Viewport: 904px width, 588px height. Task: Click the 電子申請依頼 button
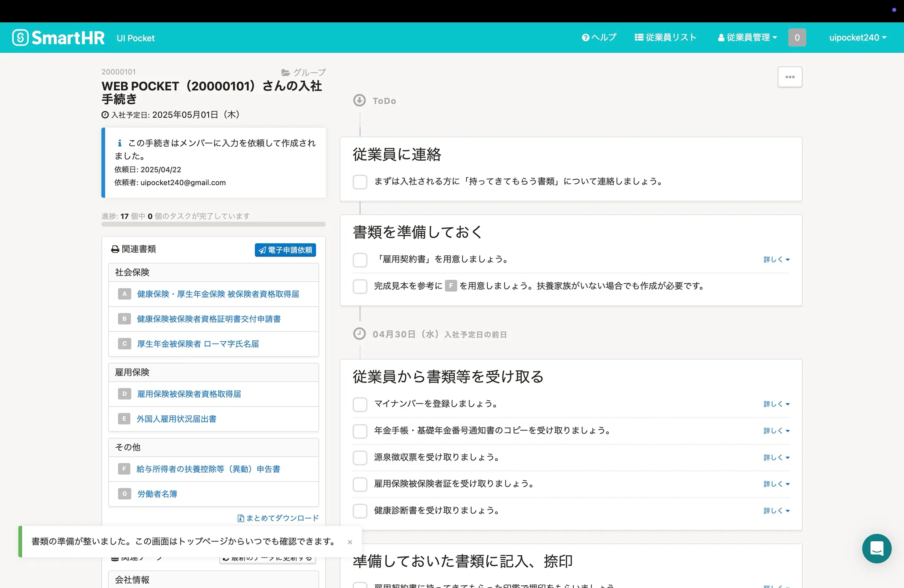coord(285,250)
